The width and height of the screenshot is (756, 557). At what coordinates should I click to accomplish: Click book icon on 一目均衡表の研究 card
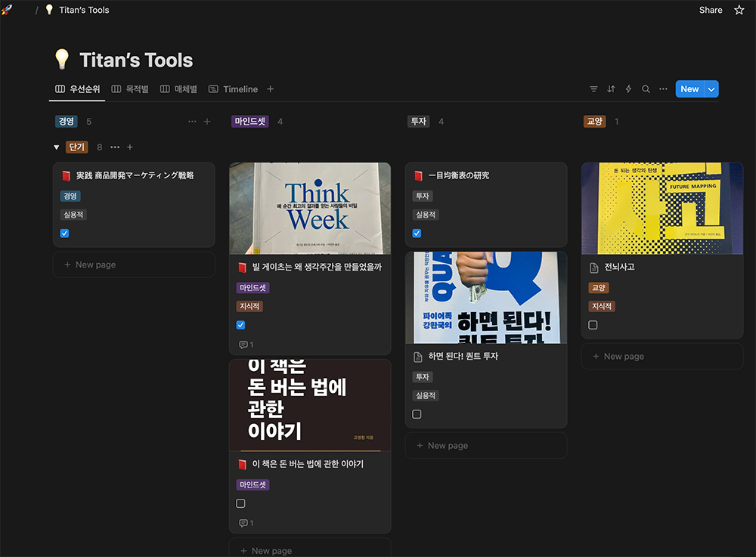[418, 176]
